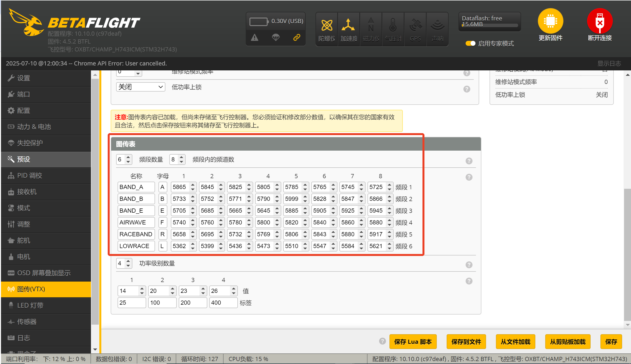631x364 pixels.
Task: Switch to the PID 调校 tab
Action: [30, 175]
